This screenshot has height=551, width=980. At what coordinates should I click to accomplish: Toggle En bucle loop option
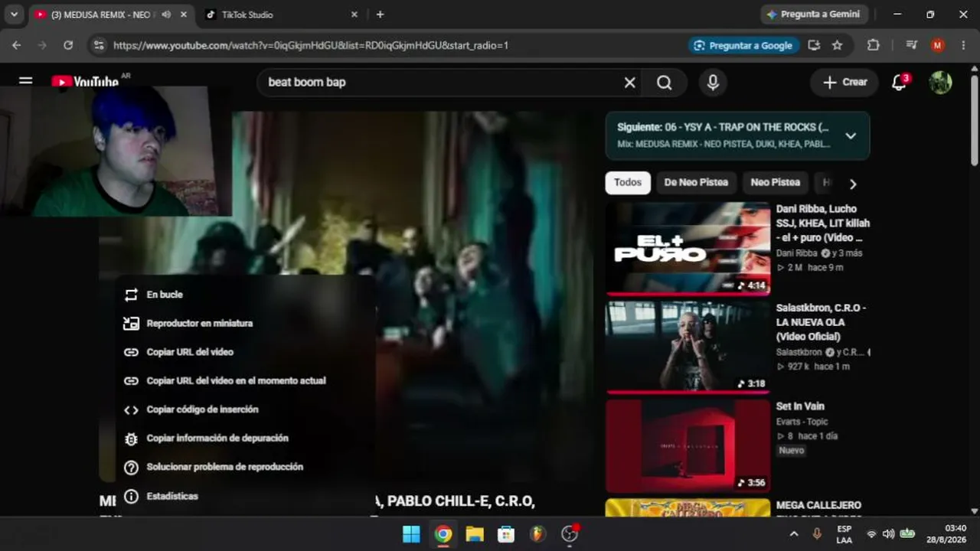pyautogui.click(x=245, y=295)
